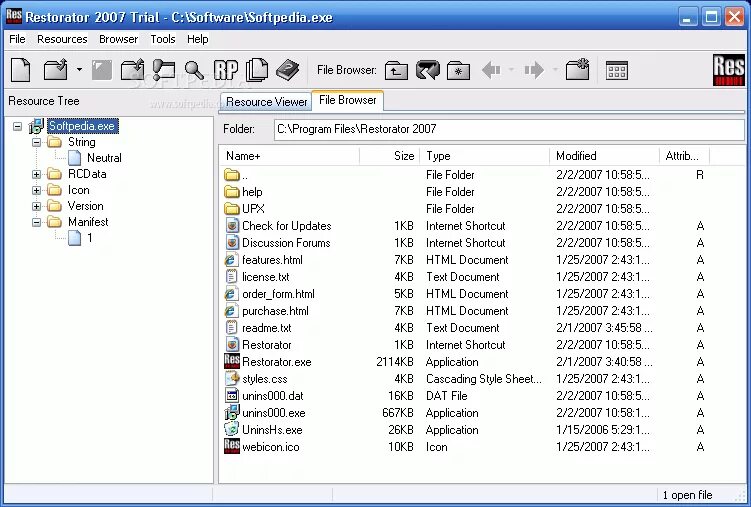Sort by the Name column header
This screenshot has width=751, height=507.
[289, 156]
